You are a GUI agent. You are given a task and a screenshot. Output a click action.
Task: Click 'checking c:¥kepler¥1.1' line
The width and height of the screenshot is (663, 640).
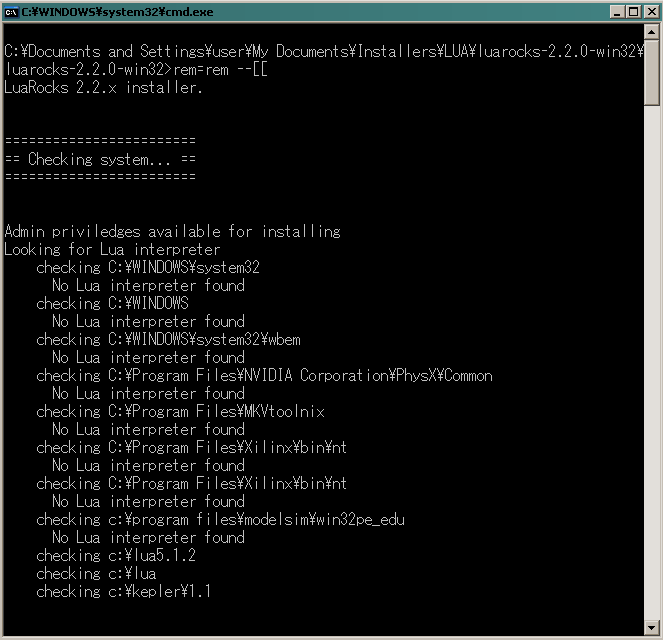coord(123,591)
